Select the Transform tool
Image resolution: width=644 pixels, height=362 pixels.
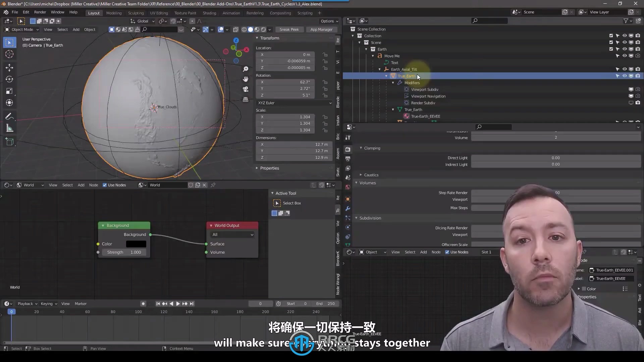9,103
